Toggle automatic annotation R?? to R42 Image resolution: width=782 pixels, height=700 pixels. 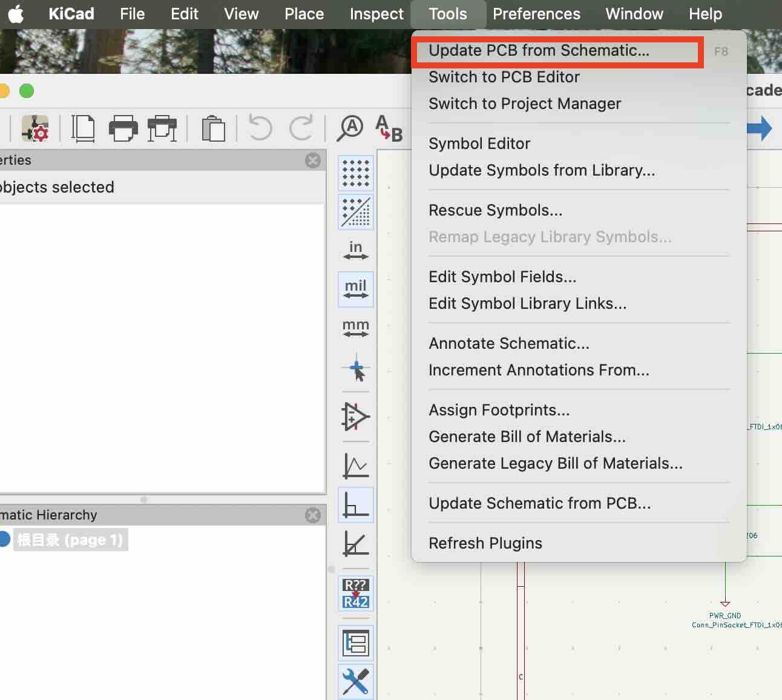coord(356,593)
